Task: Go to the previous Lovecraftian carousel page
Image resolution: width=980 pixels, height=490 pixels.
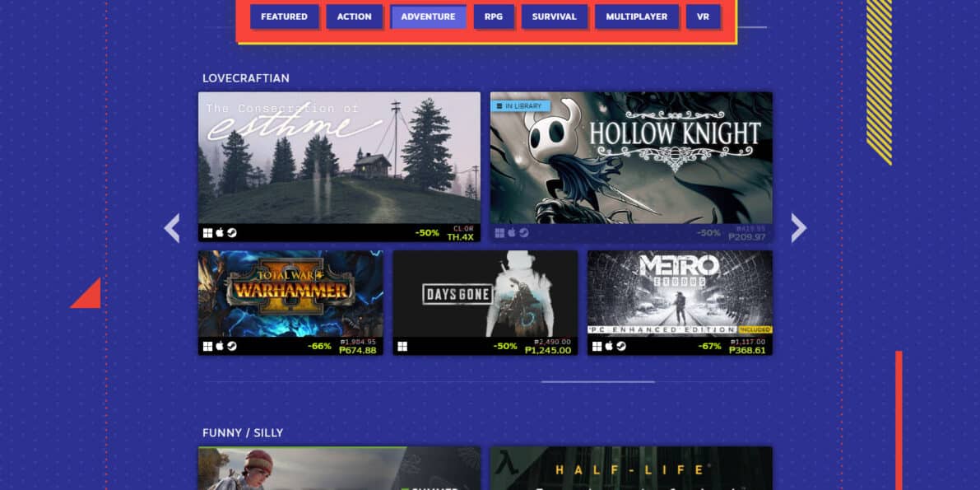Action: tap(172, 228)
